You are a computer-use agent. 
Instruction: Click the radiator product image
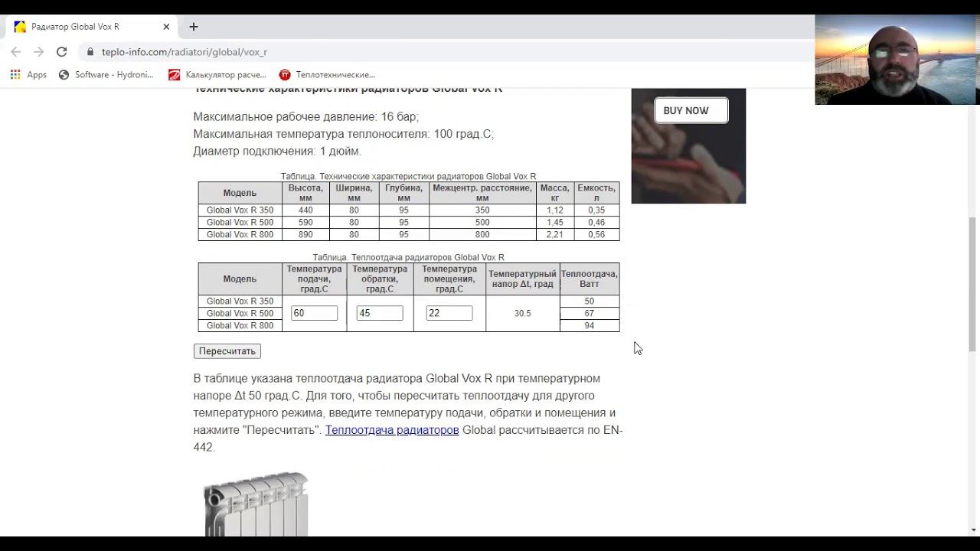pos(256,504)
